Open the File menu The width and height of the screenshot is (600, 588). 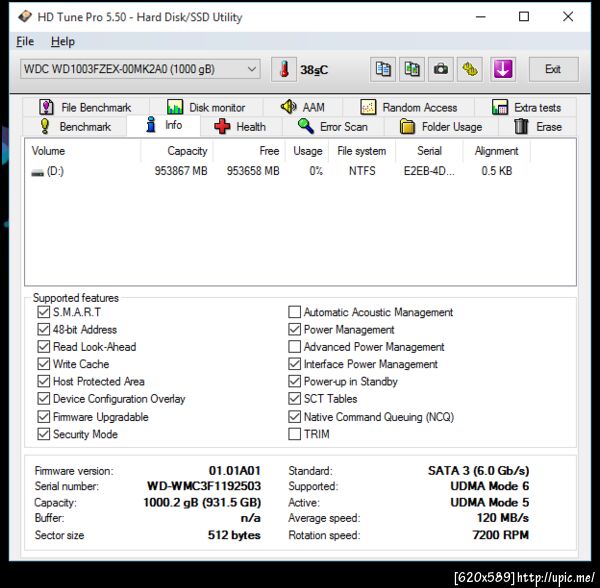(25, 41)
